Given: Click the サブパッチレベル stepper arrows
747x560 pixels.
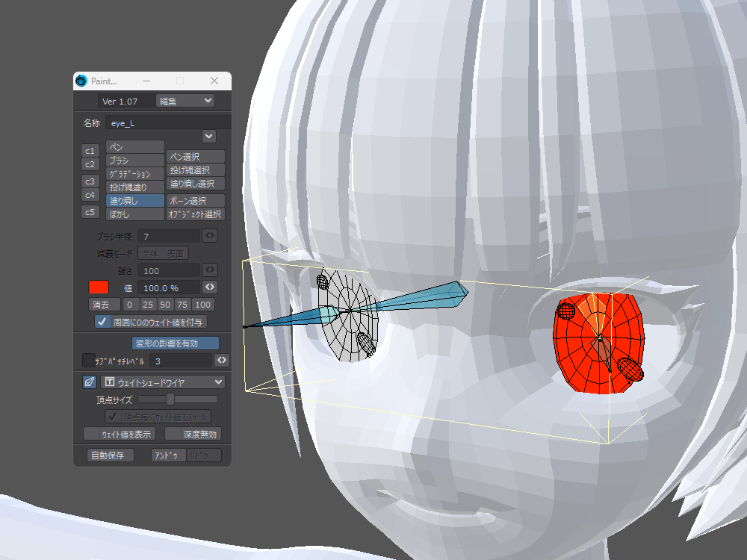Looking at the screenshot, I should click(x=222, y=361).
